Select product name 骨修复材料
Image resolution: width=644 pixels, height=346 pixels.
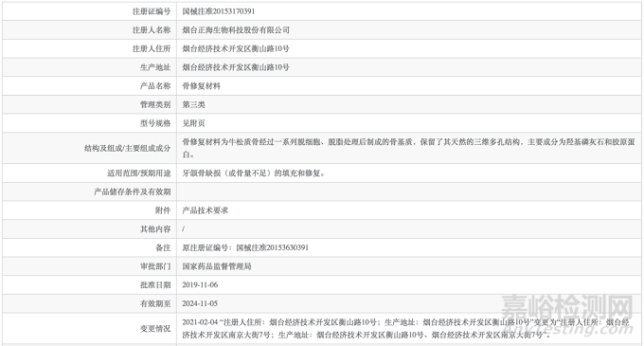[201, 86]
